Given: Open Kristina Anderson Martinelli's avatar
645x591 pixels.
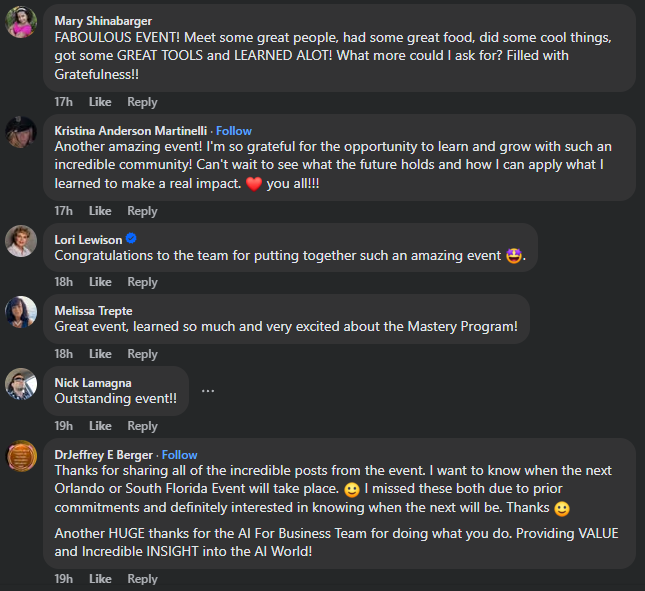Looking at the screenshot, I should [x=21, y=131].
